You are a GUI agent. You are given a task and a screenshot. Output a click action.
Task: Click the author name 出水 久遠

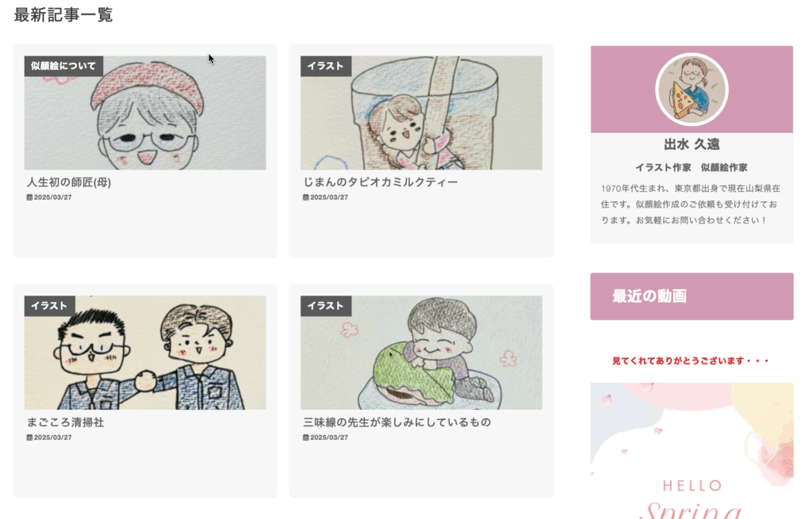[x=691, y=144]
